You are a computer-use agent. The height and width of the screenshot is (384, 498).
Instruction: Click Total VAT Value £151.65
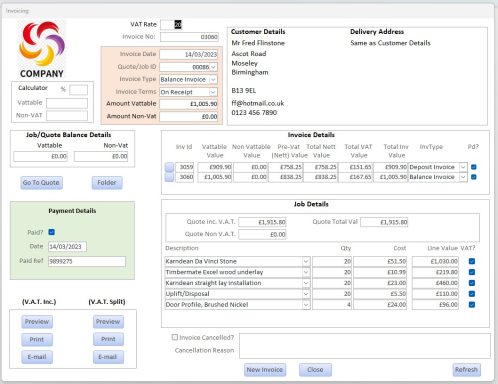click(356, 167)
